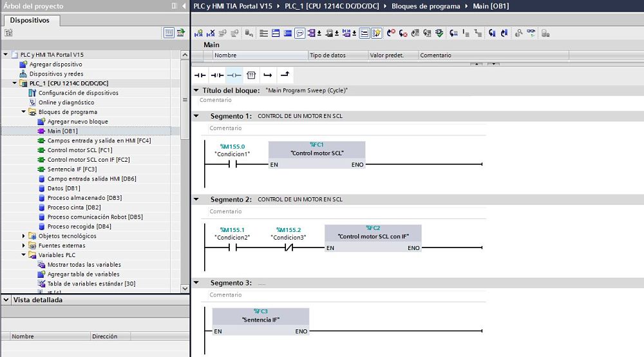Toggle the project tree details view button
Screen dimensions: 644x357
tap(169, 32)
